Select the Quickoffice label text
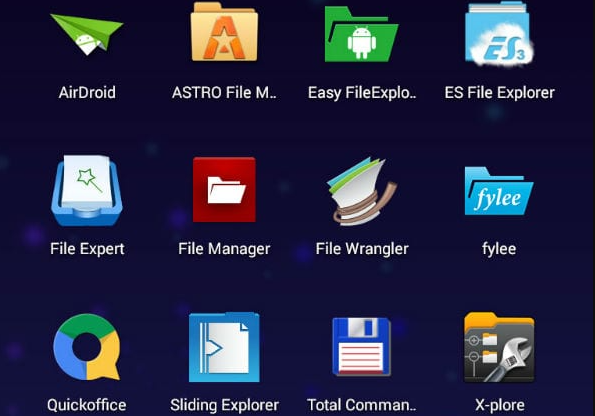This screenshot has width=595, height=416. pyautogui.click(x=87, y=405)
